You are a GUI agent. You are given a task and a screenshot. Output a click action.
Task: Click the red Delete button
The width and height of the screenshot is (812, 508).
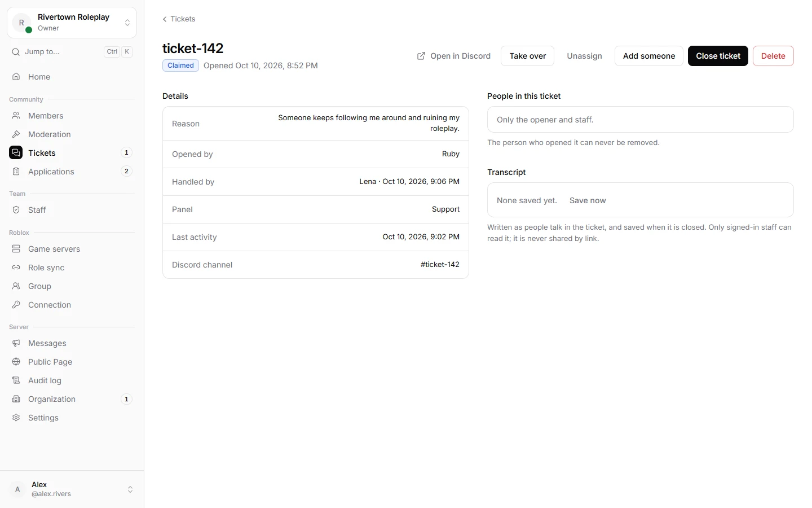click(773, 56)
